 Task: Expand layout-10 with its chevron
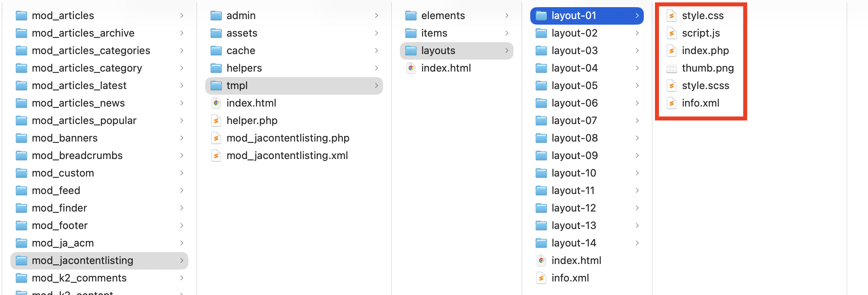[637, 173]
